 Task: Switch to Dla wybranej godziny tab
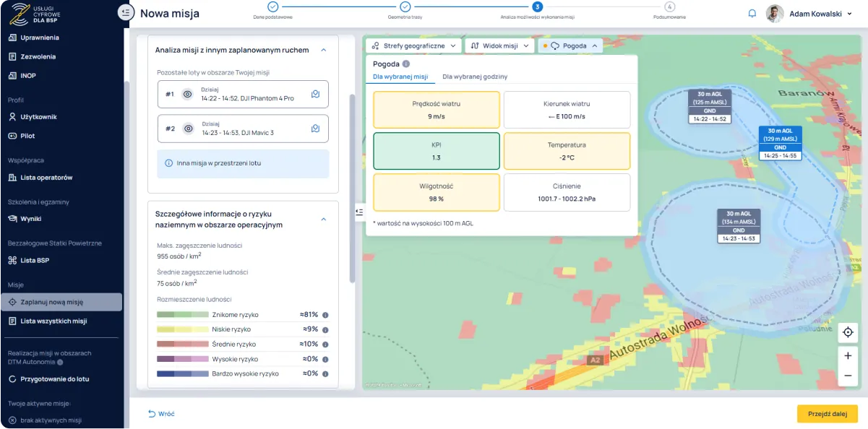tap(475, 77)
